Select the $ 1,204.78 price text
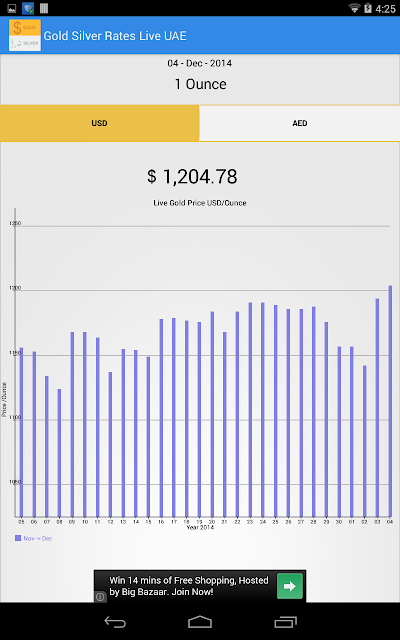Viewport: 400px width, 640px height. pyautogui.click(x=192, y=177)
